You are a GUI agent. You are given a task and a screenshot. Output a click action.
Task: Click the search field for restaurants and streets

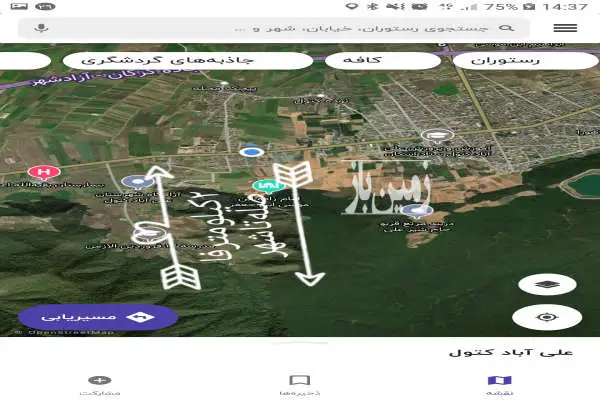coord(274,28)
